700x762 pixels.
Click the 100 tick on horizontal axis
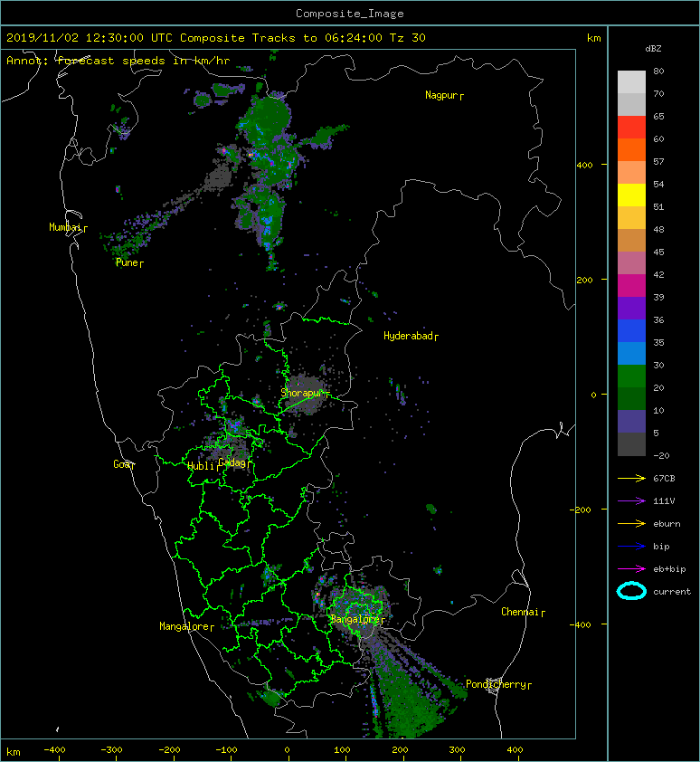coord(342,750)
